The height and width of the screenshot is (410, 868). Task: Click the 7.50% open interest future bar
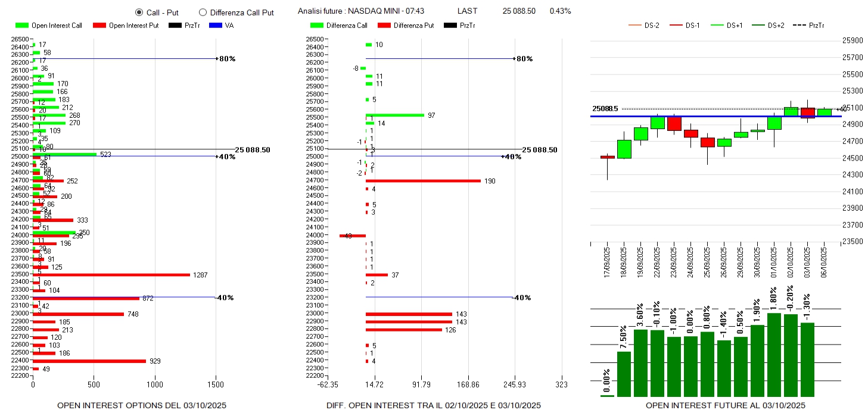point(624,374)
